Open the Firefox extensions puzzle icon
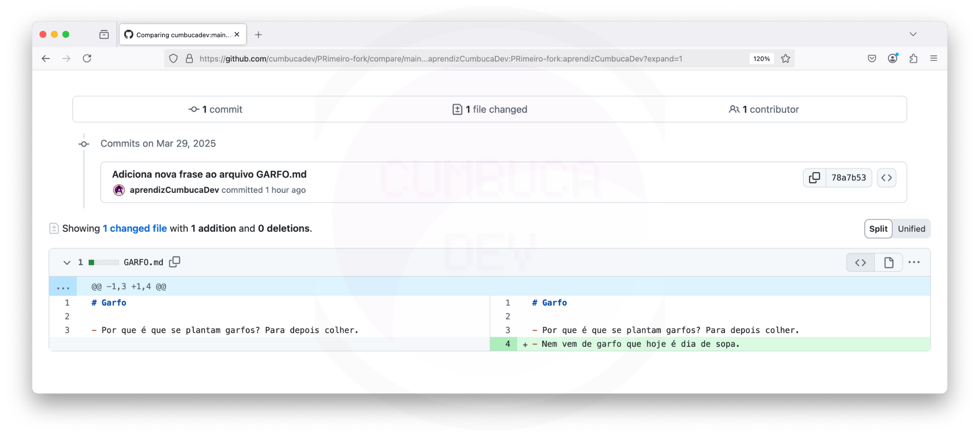980x436 pixels. [x=913, y=58]
